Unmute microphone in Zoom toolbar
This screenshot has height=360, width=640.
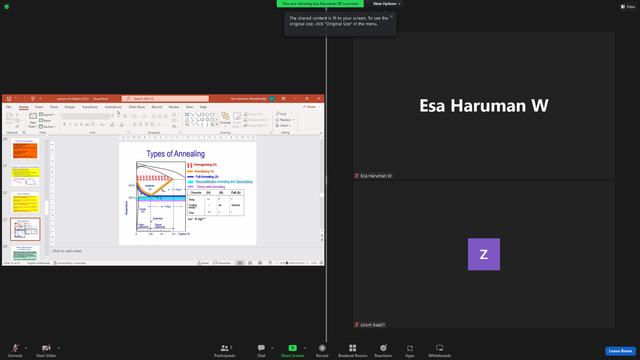[15, 351]
